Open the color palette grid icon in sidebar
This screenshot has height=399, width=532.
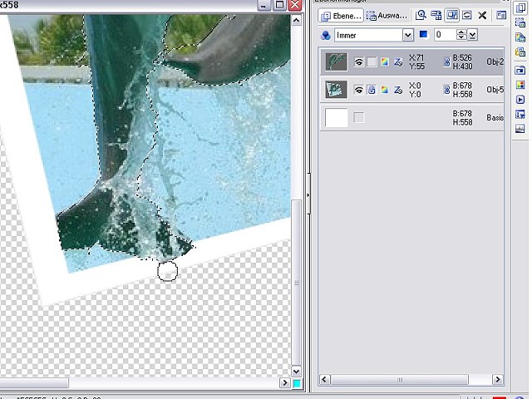[x=520, y=85]
